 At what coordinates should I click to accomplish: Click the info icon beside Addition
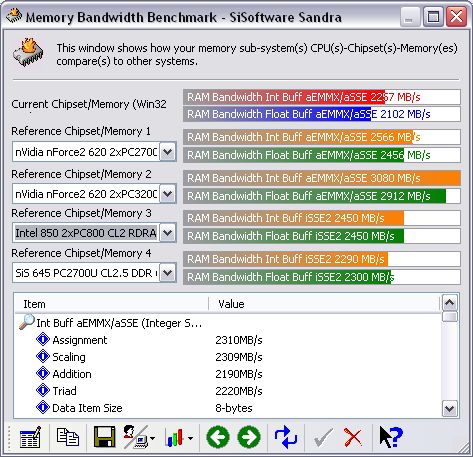click(x=43, y=373)
